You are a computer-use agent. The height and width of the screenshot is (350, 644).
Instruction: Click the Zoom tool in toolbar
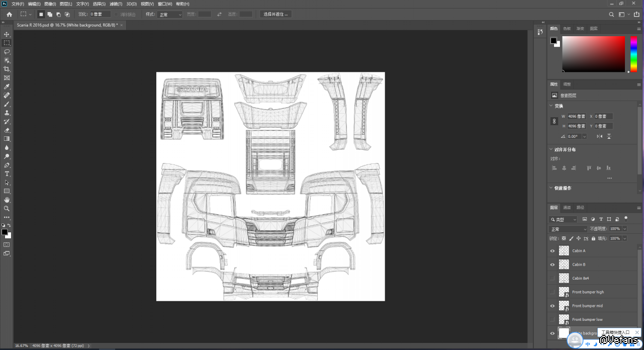[x=7, y=208]
